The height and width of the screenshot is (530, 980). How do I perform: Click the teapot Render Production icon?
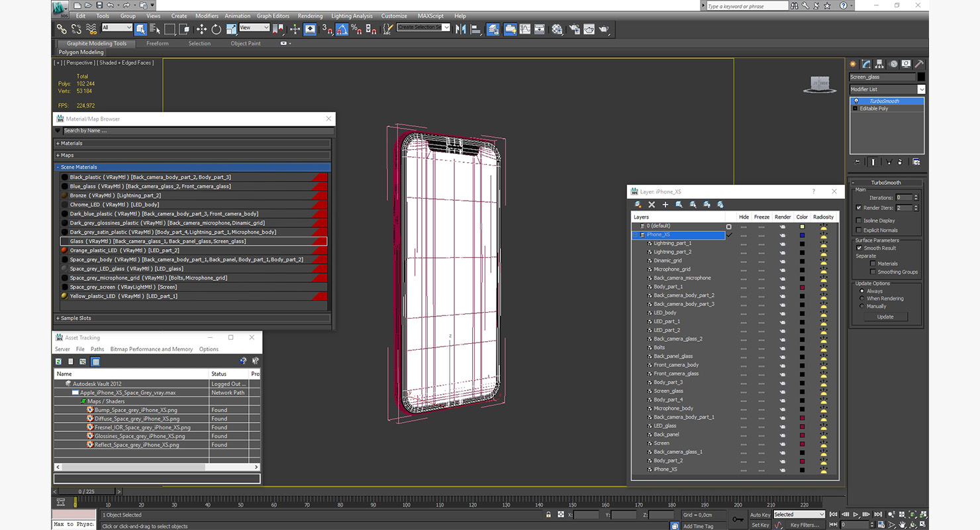(604, 29)
